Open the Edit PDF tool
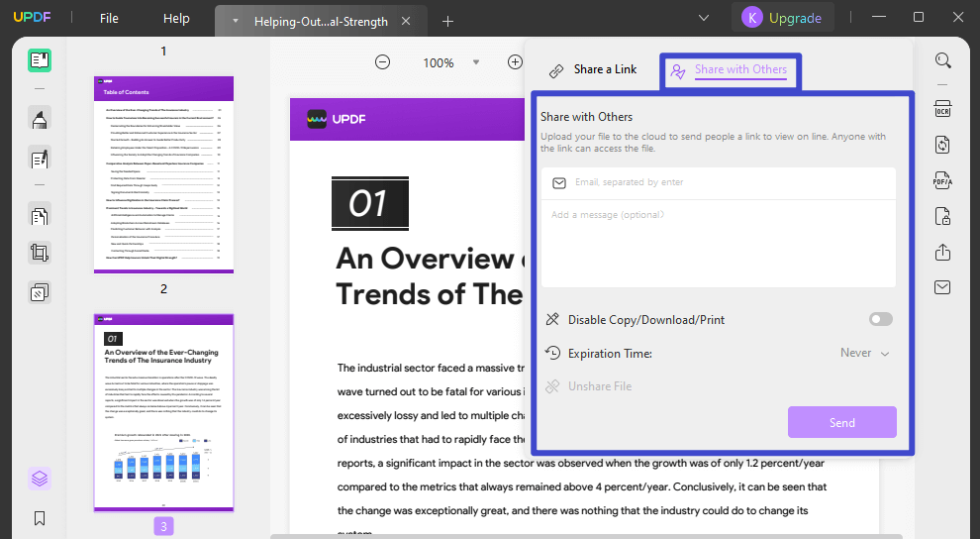Viewport: 980px width, 539px height. (x=40, y=159)
